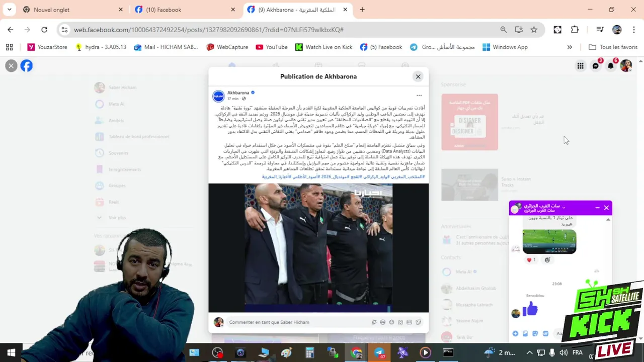Viewport: 644px width, 362px height.
Task: Close the سات الغرب الجزائري chat window
Action: tap(606, 208)
